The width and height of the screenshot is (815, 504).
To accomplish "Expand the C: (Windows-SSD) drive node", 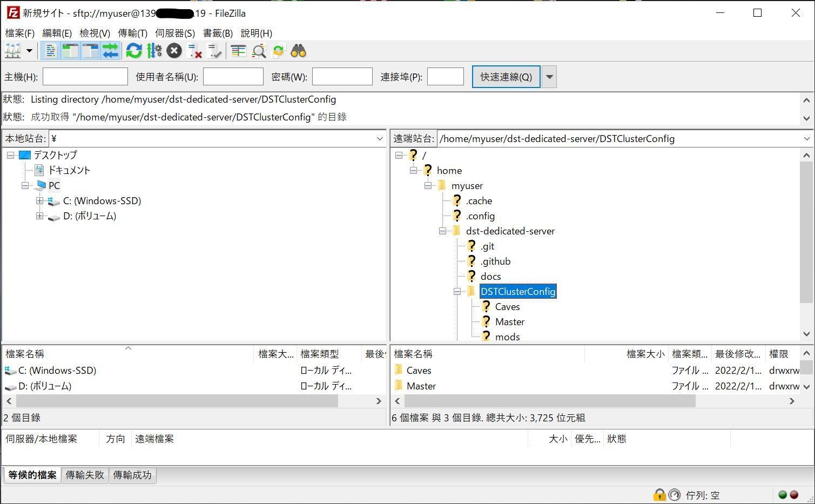I will (39, 201).
